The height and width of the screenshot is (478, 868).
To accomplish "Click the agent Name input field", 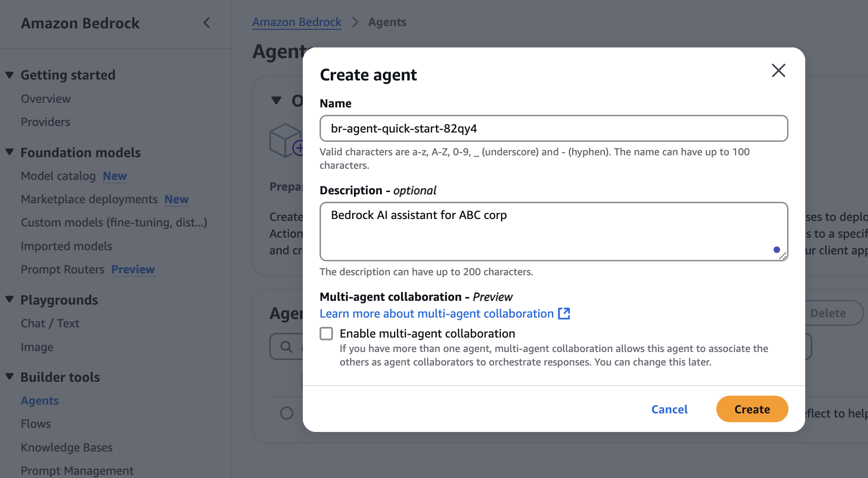I will (554, 129).
